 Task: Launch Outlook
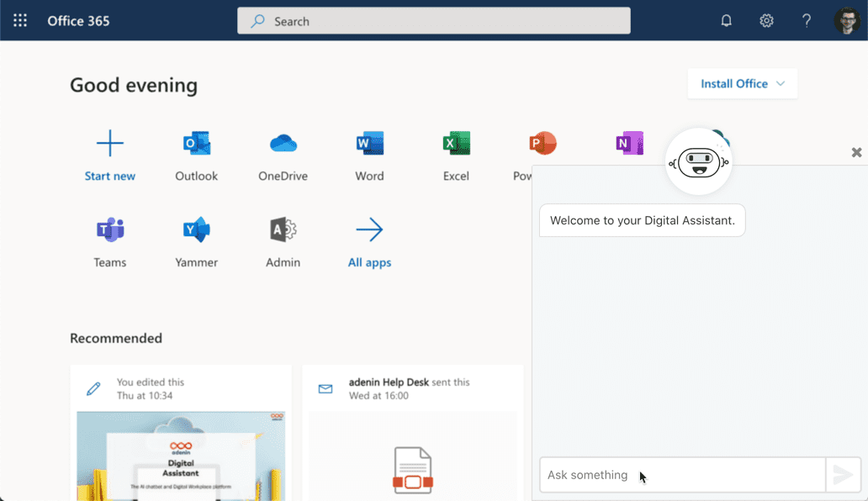pos(197,143)
